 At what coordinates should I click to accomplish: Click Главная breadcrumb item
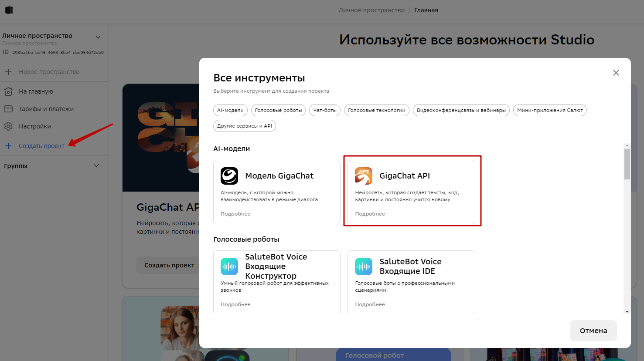426,10
